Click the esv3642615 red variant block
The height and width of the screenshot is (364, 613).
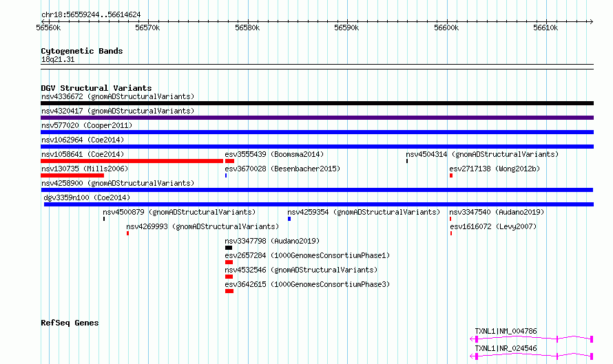(229, 291)
